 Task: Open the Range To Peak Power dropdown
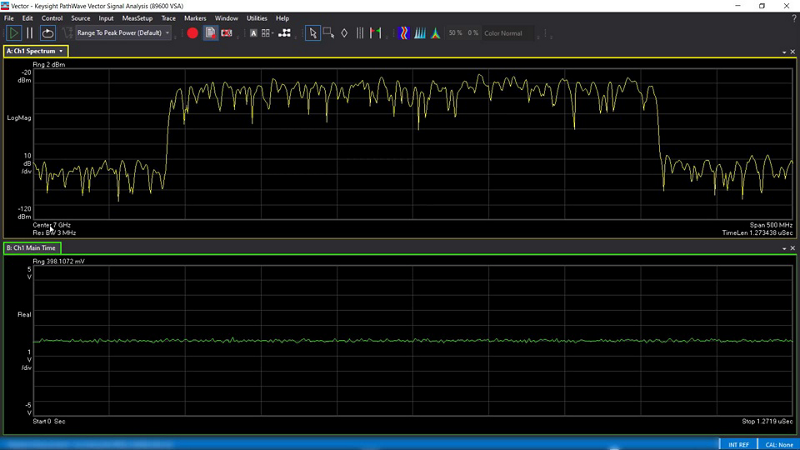pyautogui.click(x=123, y=33)
